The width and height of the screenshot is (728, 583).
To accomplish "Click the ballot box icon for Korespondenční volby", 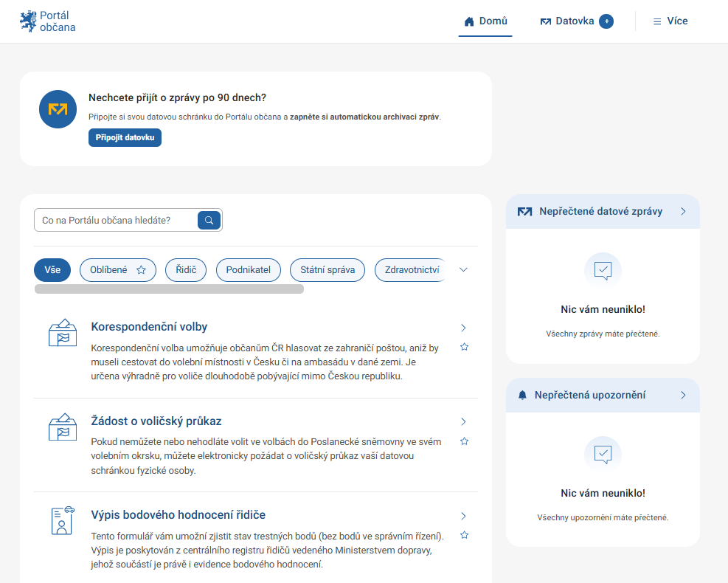I will 63,333.
